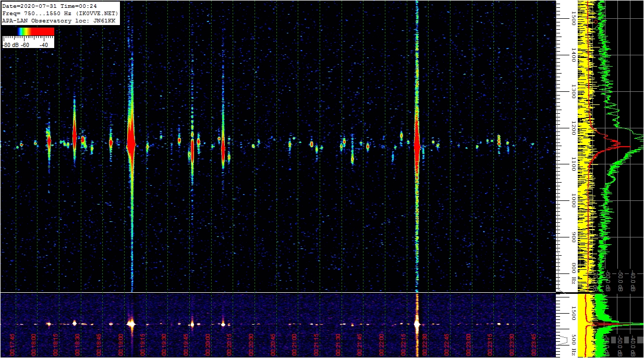
Task: Select the 00:21:30 time marker
Action: tap(338, 345)
